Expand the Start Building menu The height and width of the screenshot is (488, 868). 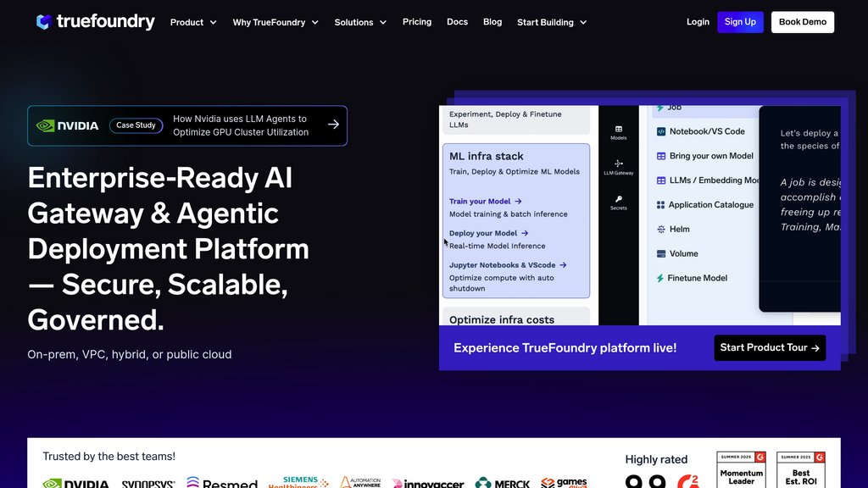551,22
